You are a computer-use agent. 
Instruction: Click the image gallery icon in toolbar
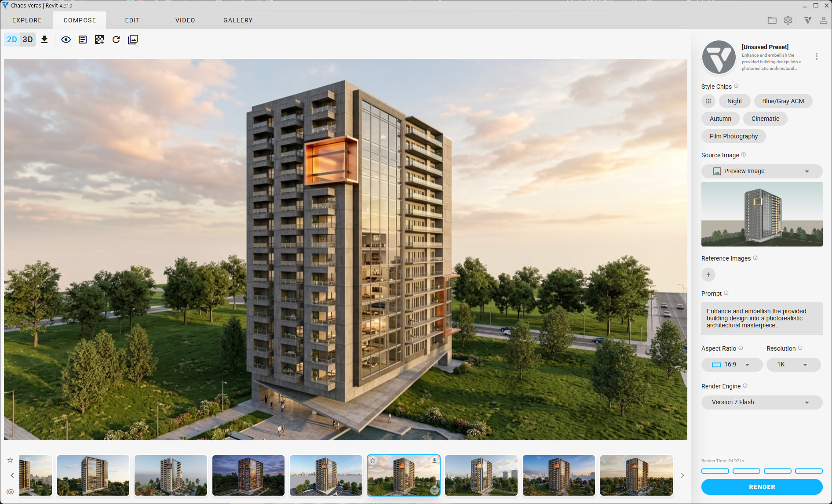pyautogui.click(x=133, y=40)
